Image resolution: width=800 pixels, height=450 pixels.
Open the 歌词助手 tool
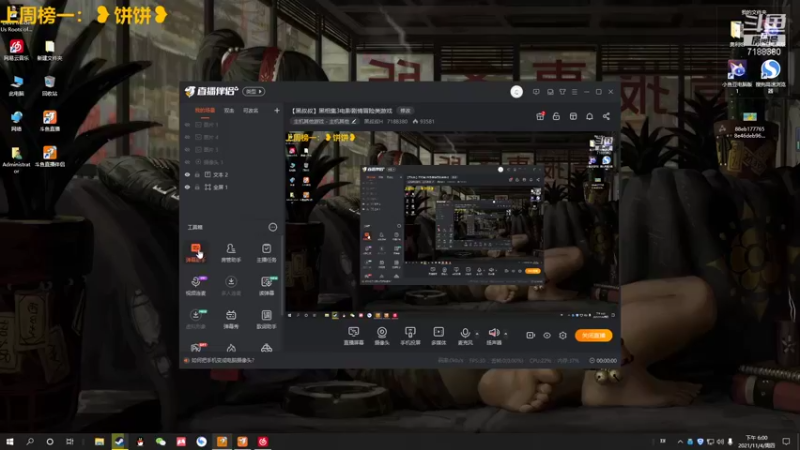266,319
